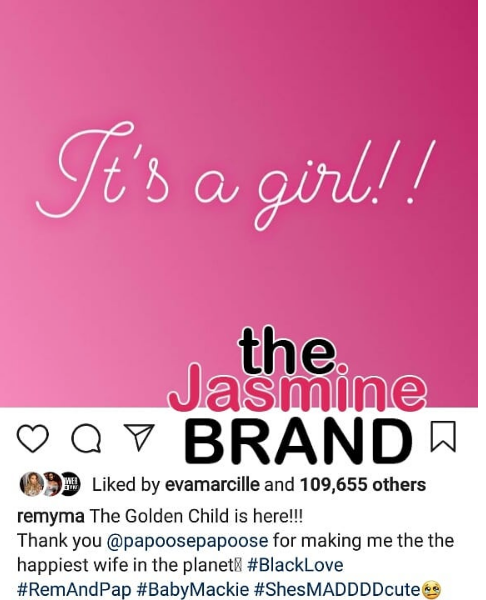The image size is (486, 600).
Task: Open comments with the speech bubble icon
Action: tap(86, 439)
